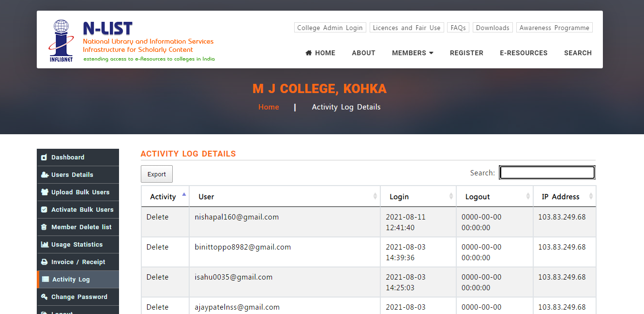Viewport: 644px width, 314px height.
Task: Expand the MEMBERS dropdown menu
Action: tap(413, 53)
